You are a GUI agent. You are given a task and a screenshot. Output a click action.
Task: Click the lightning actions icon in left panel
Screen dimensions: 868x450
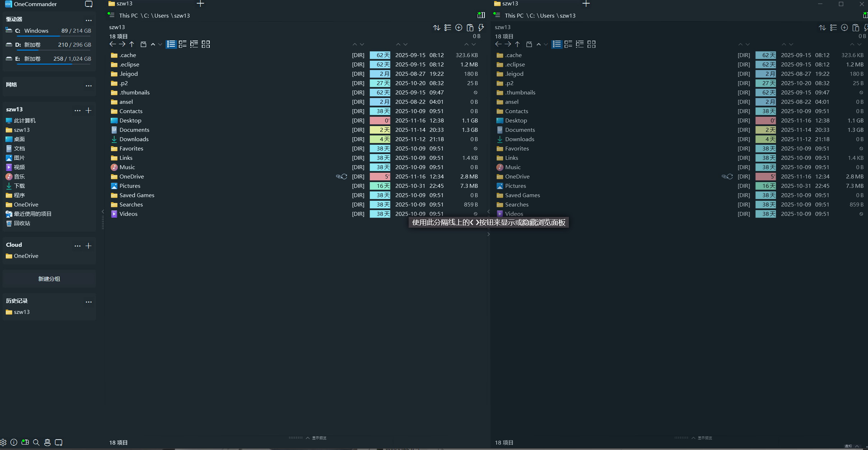(481, 27)
